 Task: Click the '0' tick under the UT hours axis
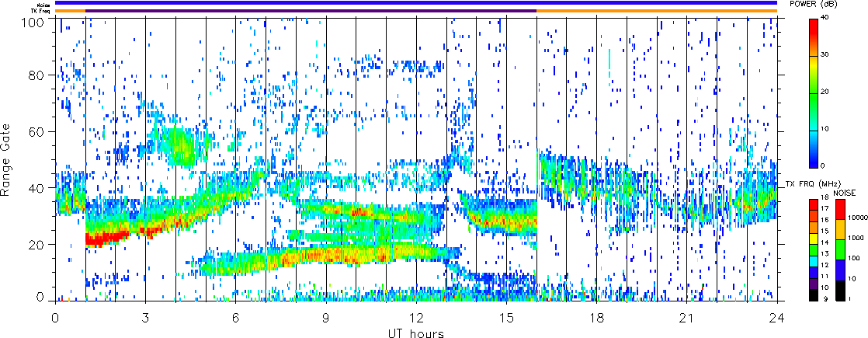[55, 319]
